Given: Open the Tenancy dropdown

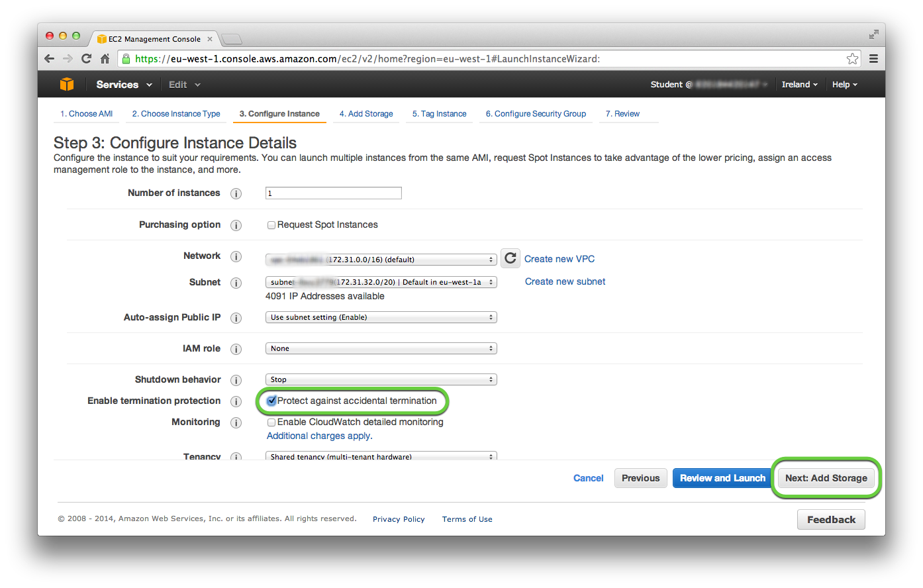Looking at the screenshot, I should click(381, 456).
